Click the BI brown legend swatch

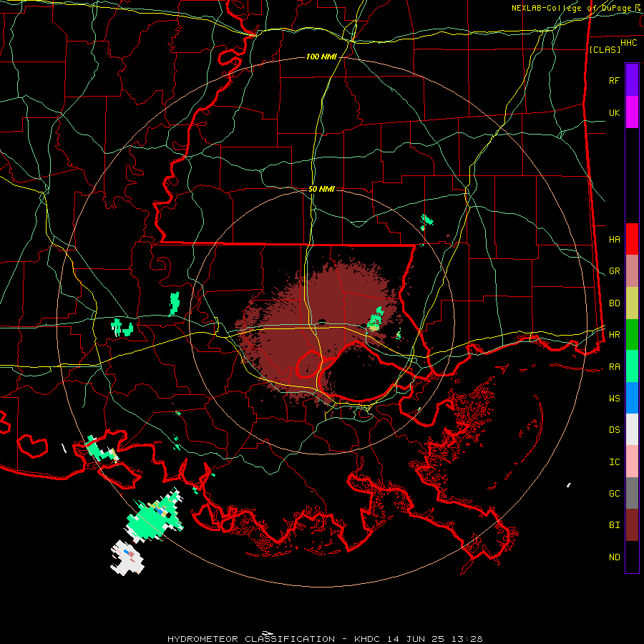(x=632, y=525)
